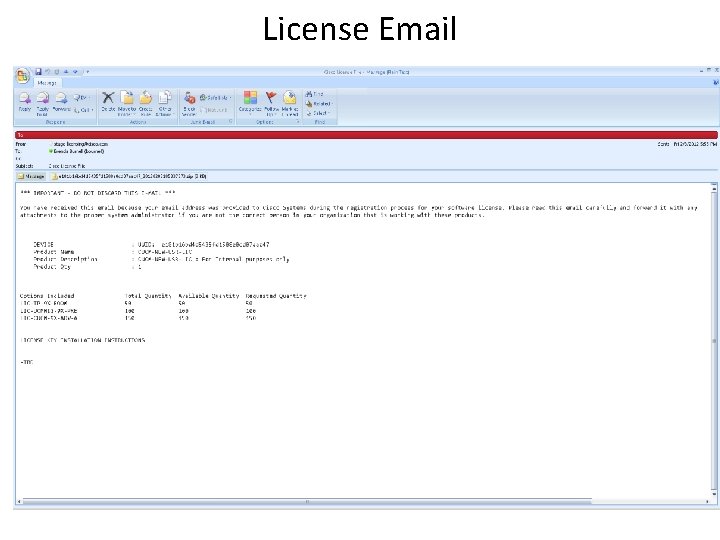Select the UUID device line
The width and height of the screenshot is (720, 540).
[x=151, y=245]
